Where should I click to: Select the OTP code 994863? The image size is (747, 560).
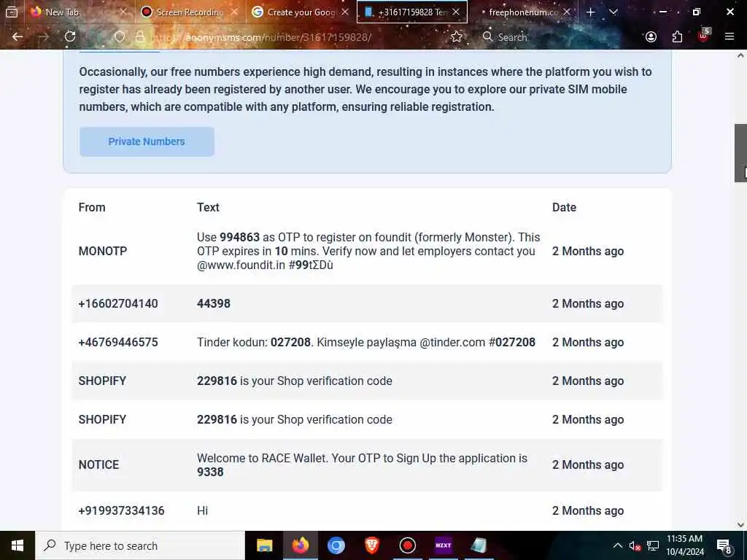click(x=239, y=237)
